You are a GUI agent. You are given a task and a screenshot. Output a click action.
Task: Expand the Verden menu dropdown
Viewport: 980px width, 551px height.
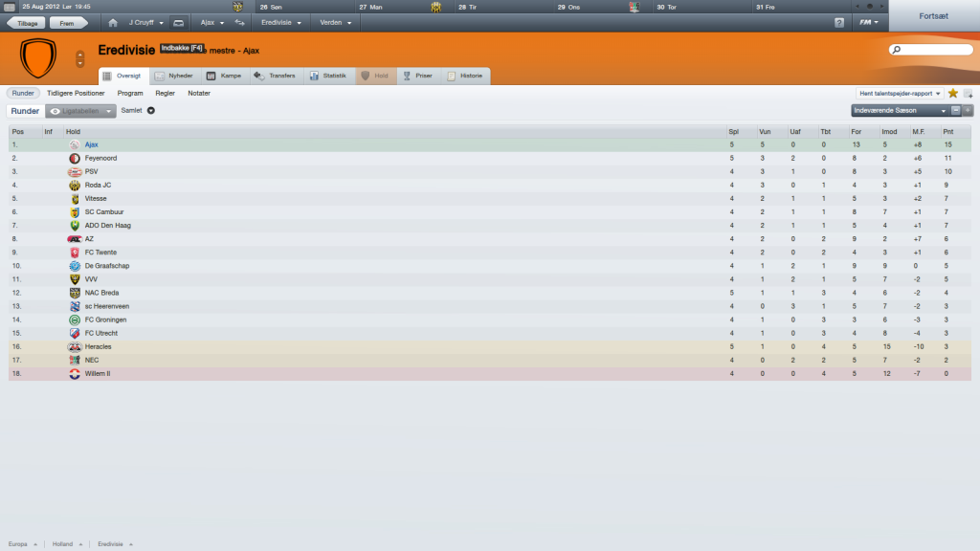[x=336, y=23]
